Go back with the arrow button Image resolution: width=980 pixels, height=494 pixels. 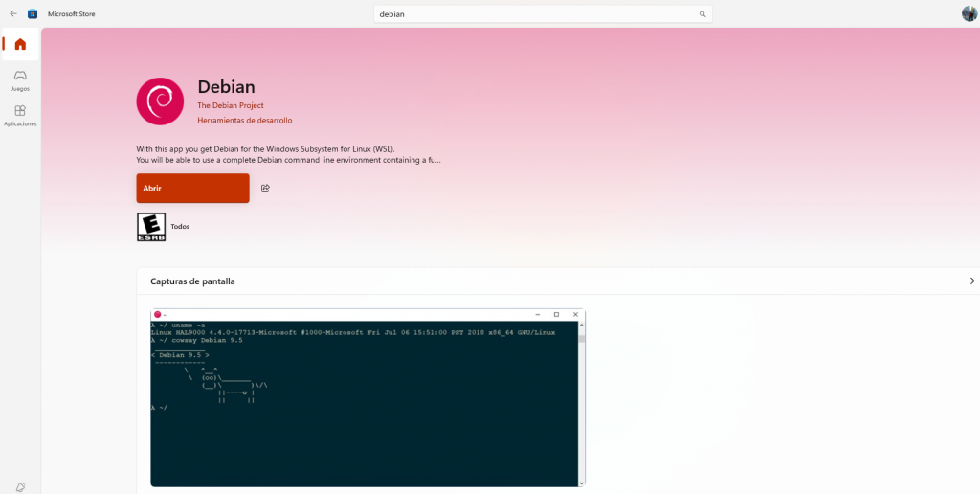coord(13,13)
